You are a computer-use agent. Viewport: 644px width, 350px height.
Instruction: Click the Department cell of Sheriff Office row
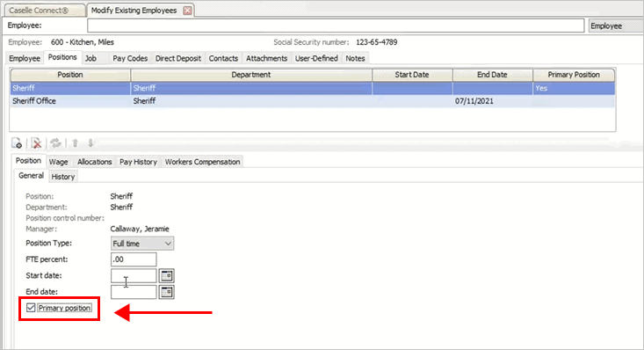point(251,101)
